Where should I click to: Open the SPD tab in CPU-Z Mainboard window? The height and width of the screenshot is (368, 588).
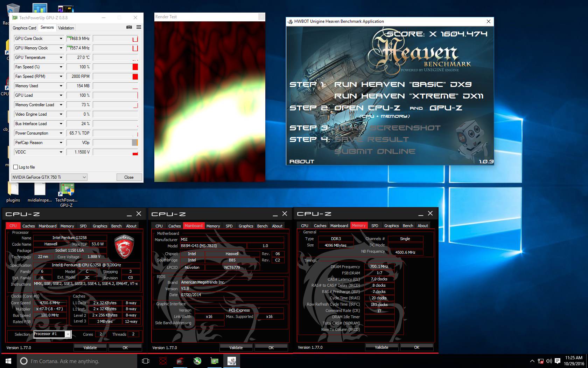pos(229,226)
